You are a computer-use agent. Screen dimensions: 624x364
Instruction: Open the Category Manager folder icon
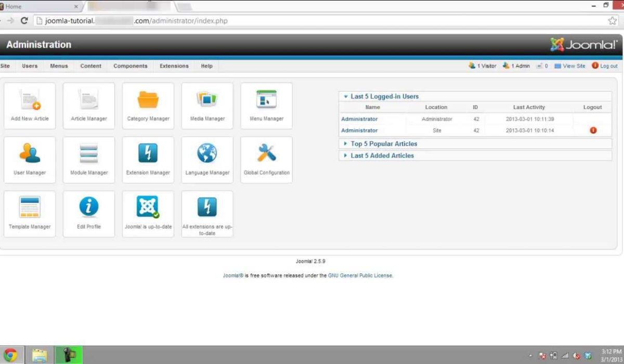[x=148, y=106]
